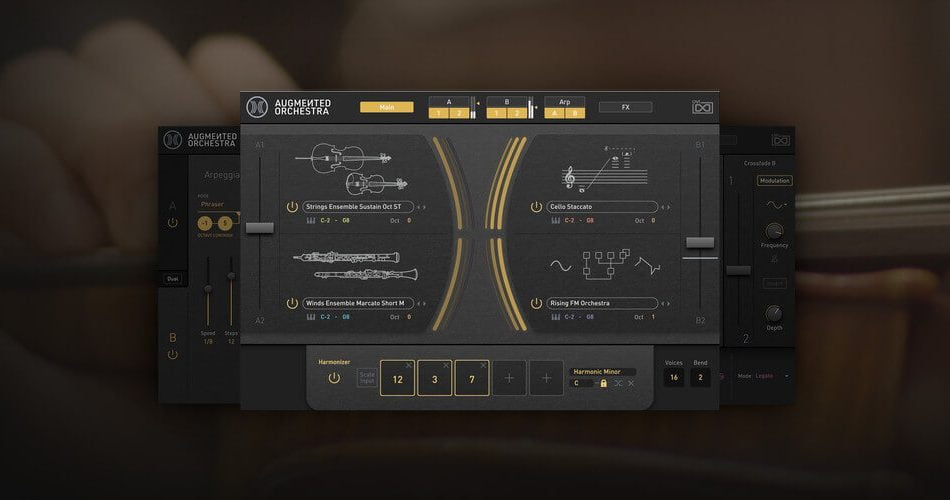Click the keyboard range icon under Strings Ensemble

311,221
